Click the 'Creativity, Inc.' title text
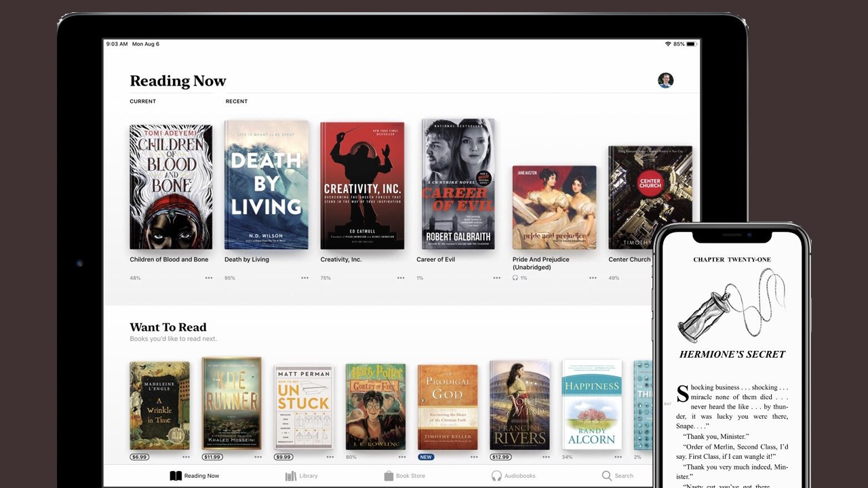Image resolution: width=868 pixels, height=488 pixels. pos(341,260)
